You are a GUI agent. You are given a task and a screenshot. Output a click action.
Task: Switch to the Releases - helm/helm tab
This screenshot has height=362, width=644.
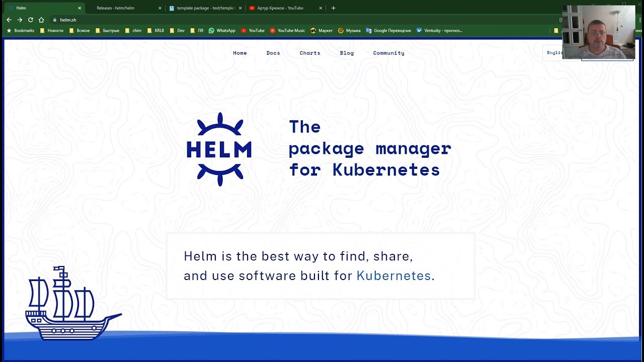tap(125, 8)
